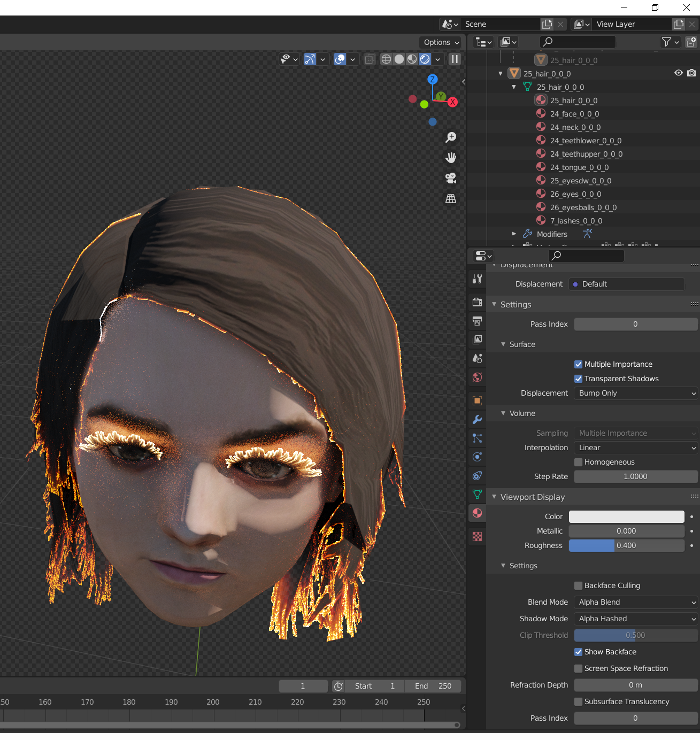Switch to Rendered viewport shading
Viewport: 700px width, 733px height.
pos(425,59)
